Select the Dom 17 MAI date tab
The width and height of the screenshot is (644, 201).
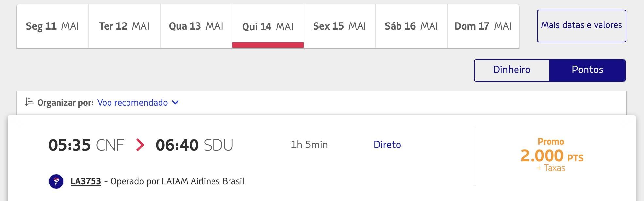483,26
